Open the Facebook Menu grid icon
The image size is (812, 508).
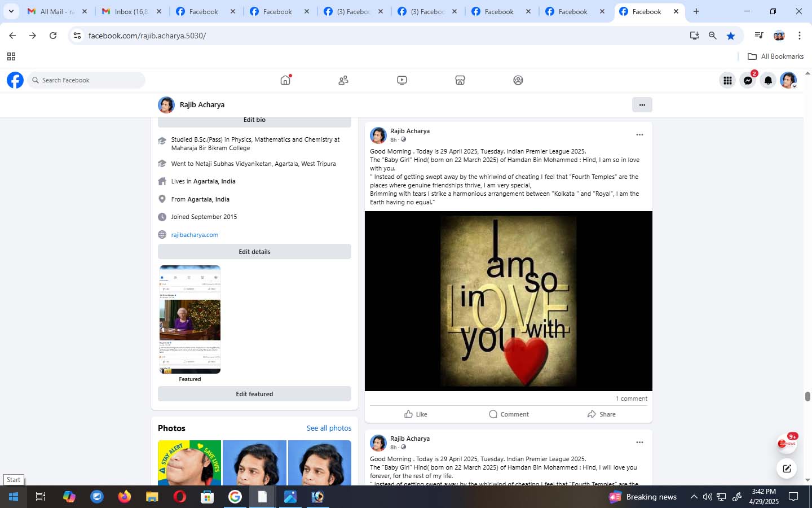(727, 80)
